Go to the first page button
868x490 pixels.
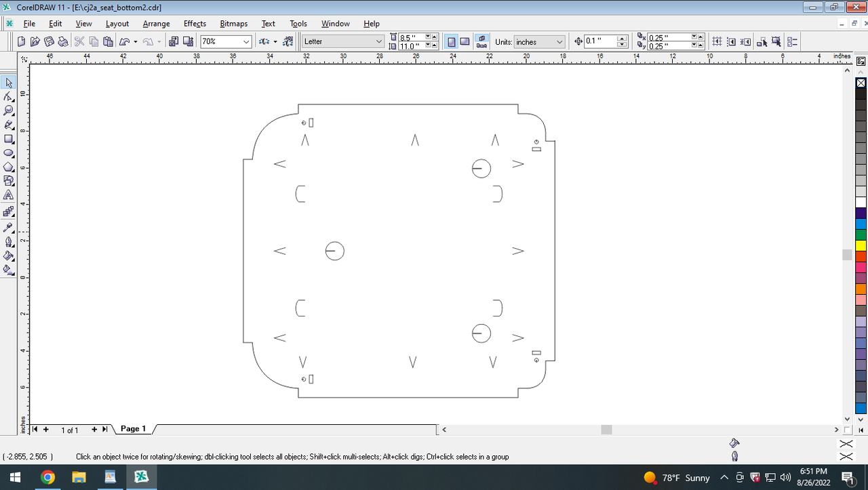click(35, 429)
